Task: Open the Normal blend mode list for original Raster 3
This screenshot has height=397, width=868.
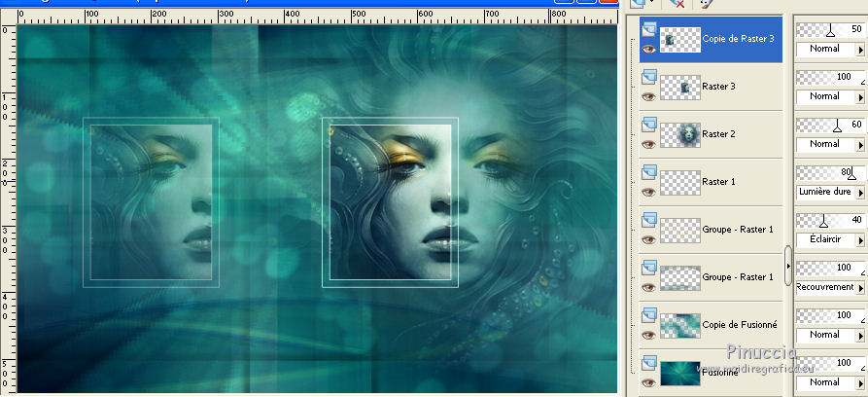Action: click(860, 97)
